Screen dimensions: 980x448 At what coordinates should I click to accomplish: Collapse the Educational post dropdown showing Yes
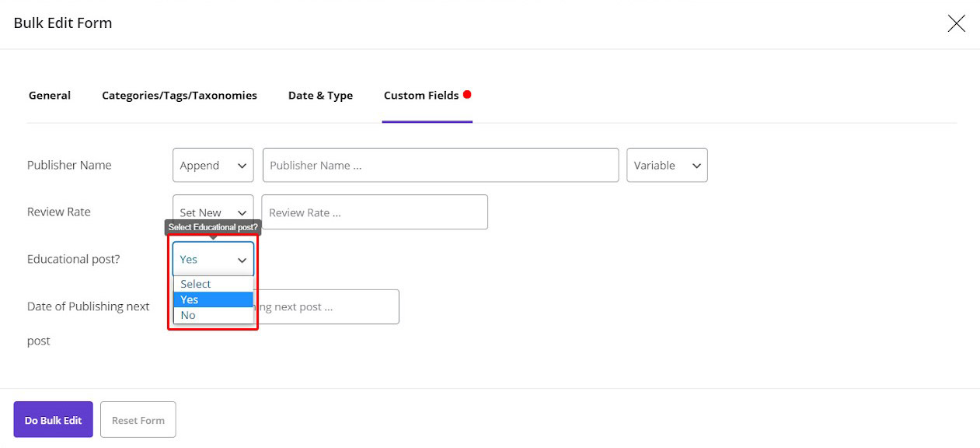[213, 260]
